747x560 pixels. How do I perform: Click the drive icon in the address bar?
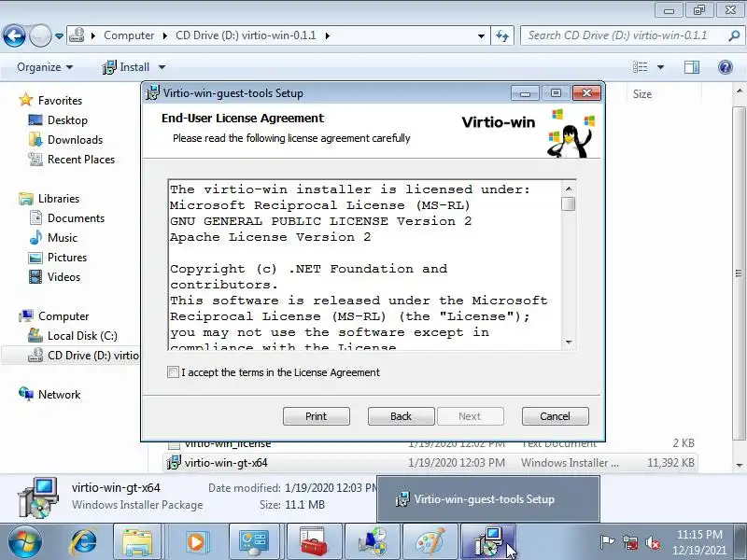coord(78,35)
